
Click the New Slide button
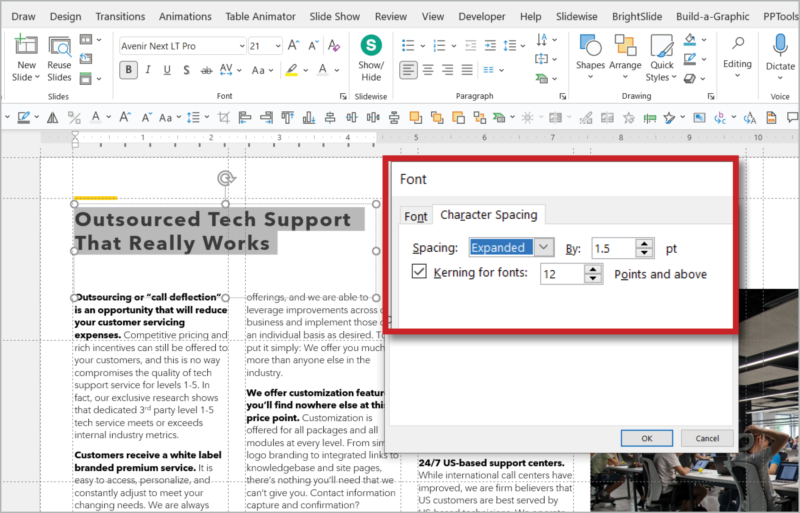26,59
